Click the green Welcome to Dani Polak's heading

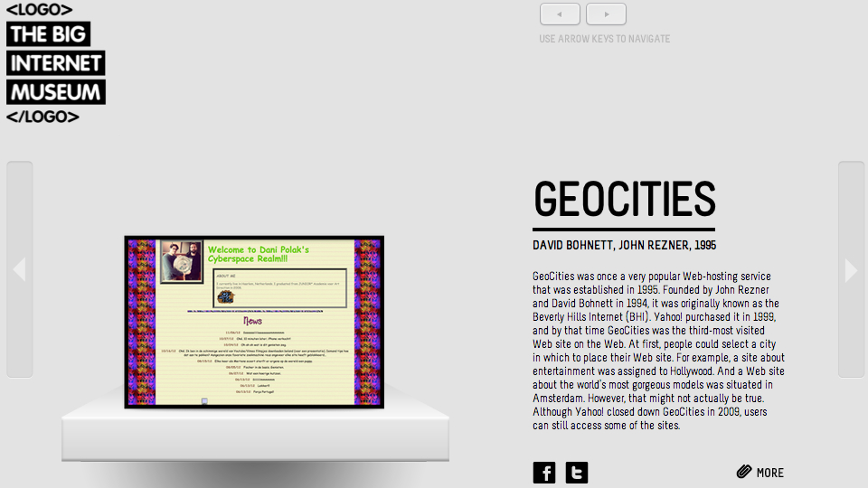pos(259,254)
